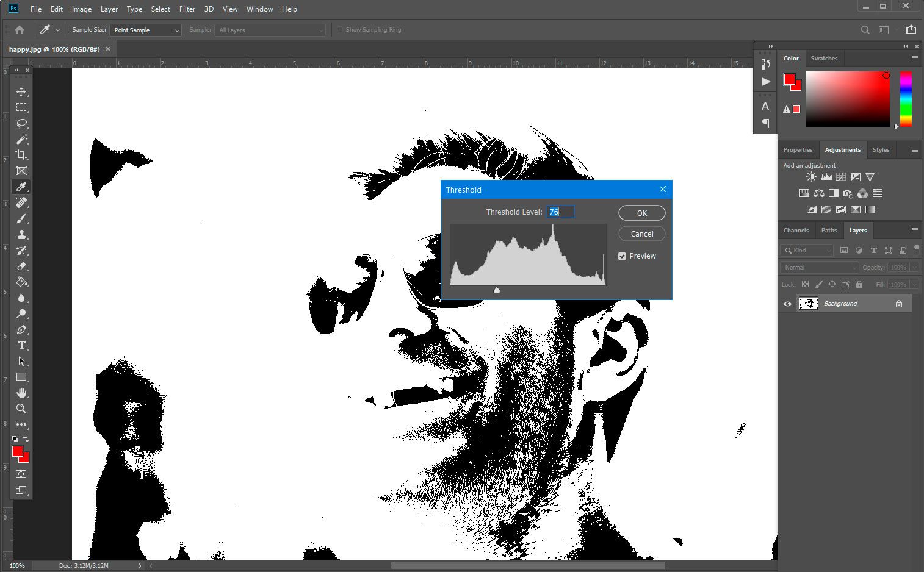The height and width of the screenshot is (572, 924).
Task: Select the Horizontal Type tool
Action: tap(21, 345)
